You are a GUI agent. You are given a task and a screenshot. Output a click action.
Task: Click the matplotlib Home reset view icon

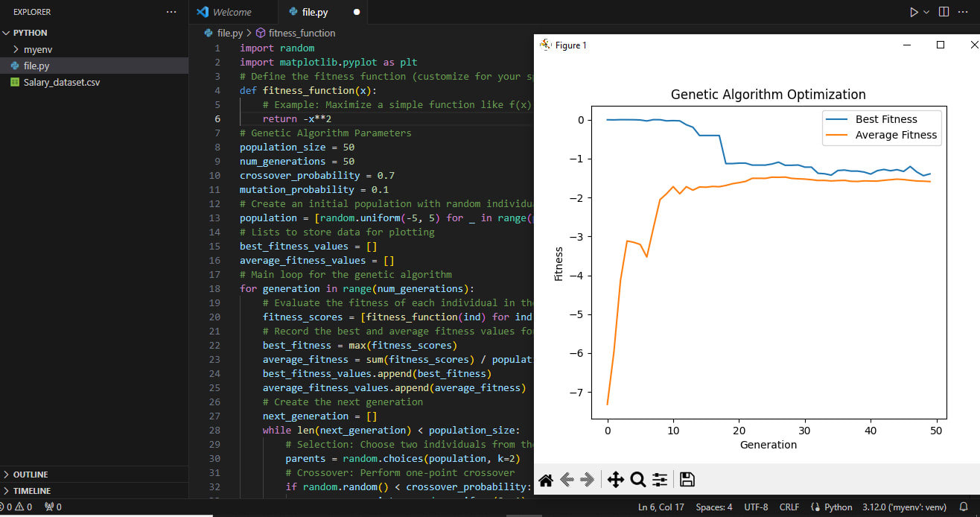(546, 480)
